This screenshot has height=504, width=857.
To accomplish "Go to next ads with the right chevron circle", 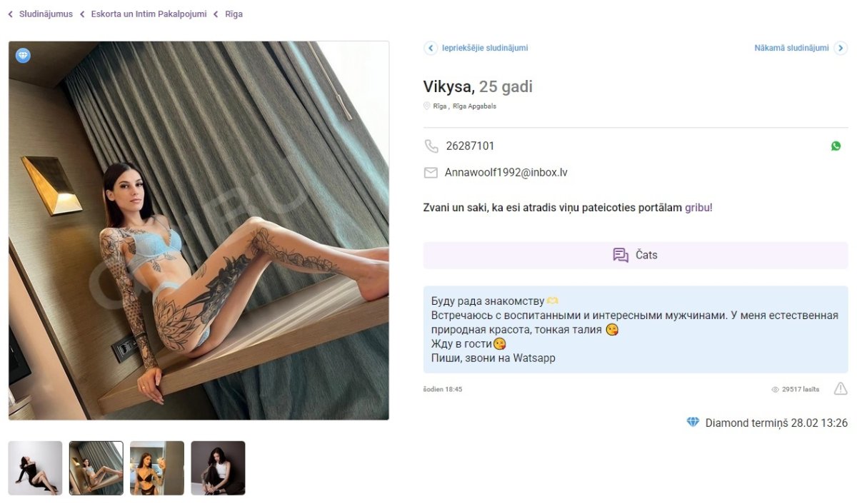I will [841, 48].
